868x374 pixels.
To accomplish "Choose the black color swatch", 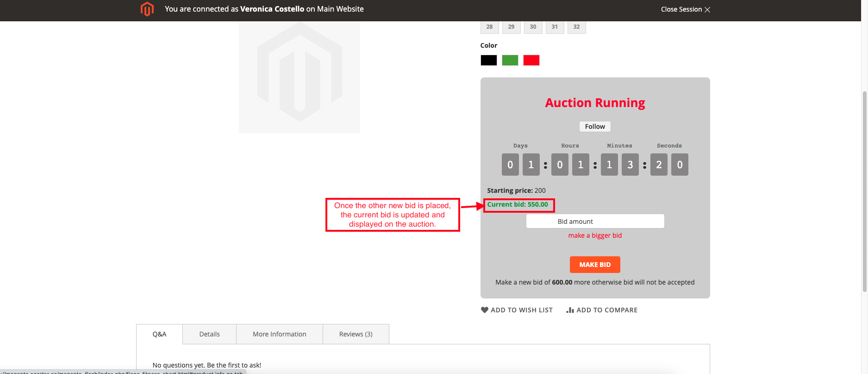I will [488, 60].
